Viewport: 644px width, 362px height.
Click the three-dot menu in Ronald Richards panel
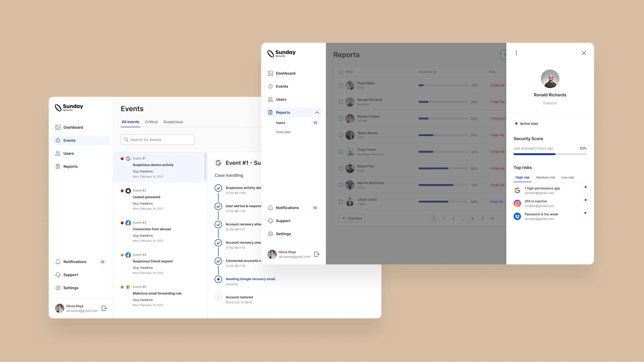click(516, 53)
